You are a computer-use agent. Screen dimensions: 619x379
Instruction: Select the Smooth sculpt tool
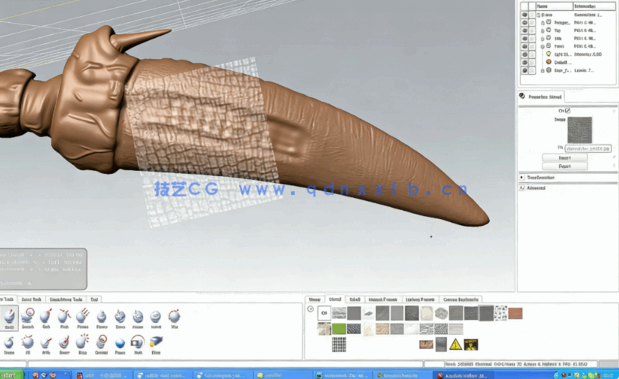click(x=28, y=318)
